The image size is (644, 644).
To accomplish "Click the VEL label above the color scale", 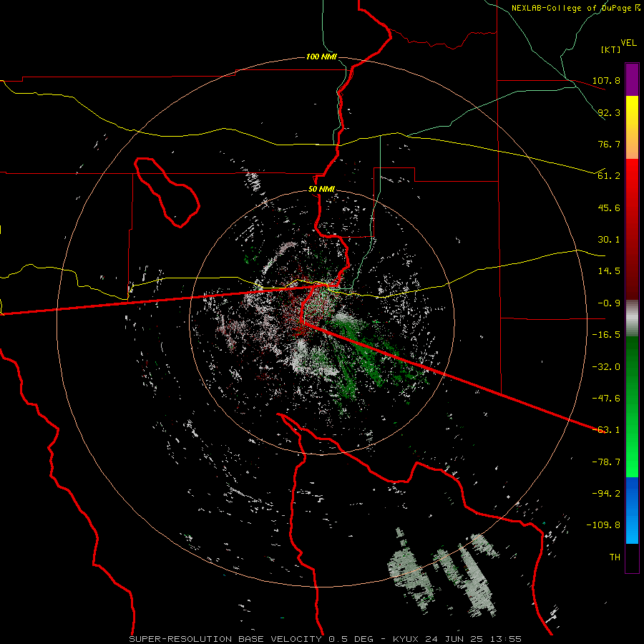I will pyautogui.click(x=628, y=43).
